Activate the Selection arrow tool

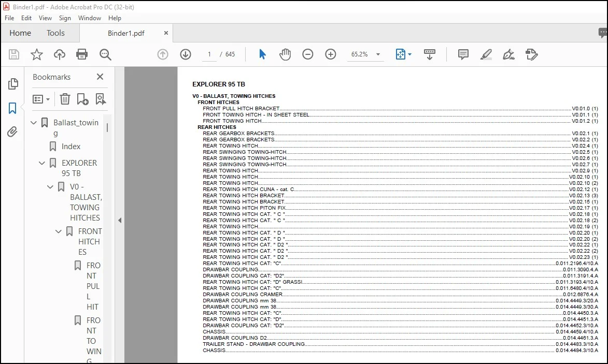262,54
